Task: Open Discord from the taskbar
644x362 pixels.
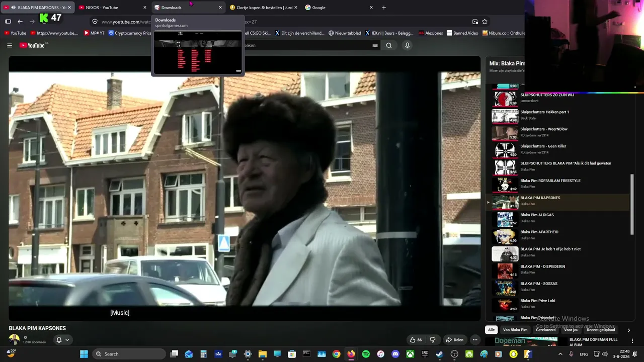Action: coord(395,354)
